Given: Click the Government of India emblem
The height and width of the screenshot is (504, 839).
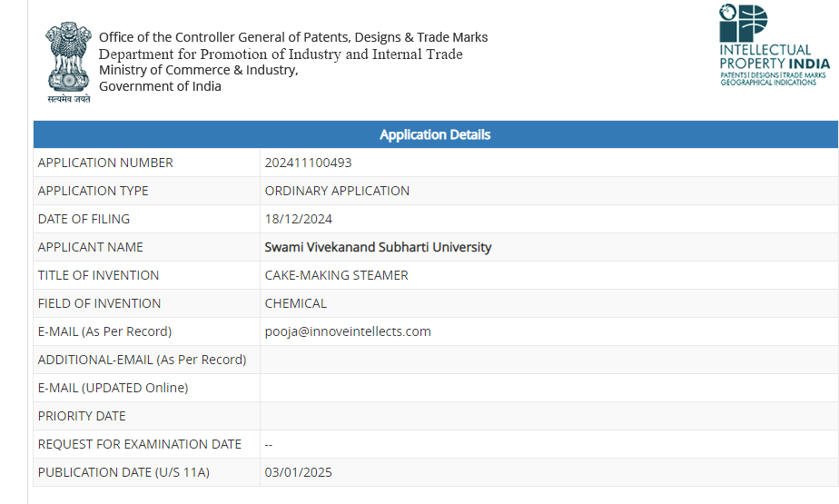Looking at the screenshot, I should (69, 61).
